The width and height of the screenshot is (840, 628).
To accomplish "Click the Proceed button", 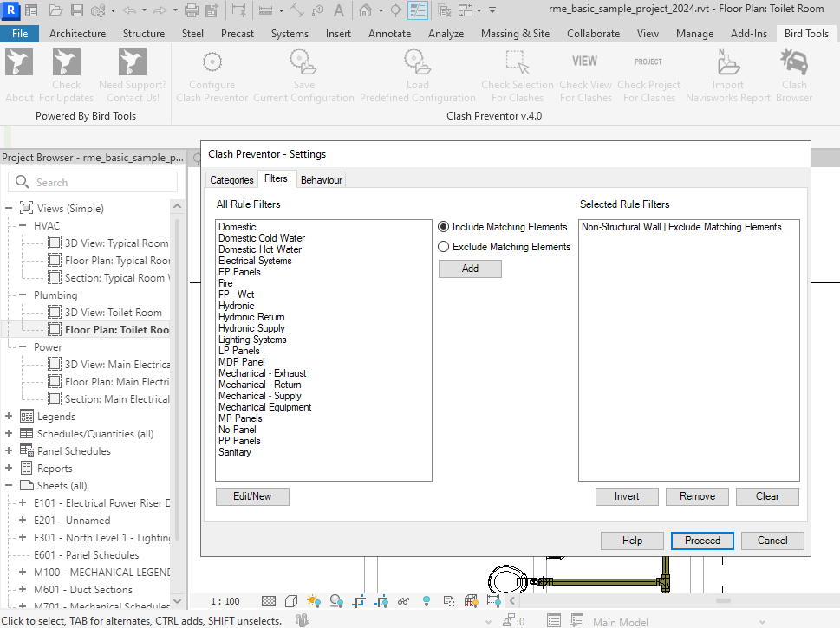I will pos(702,541).
